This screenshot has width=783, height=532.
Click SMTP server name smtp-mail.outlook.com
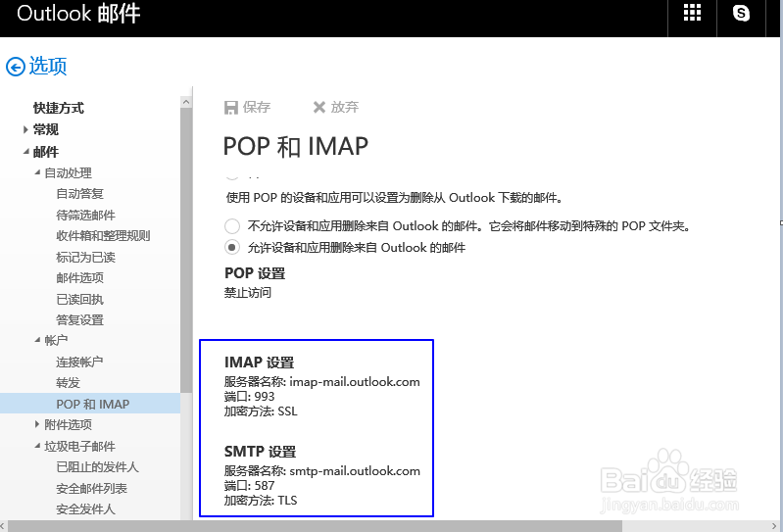[x=355, y=471]
